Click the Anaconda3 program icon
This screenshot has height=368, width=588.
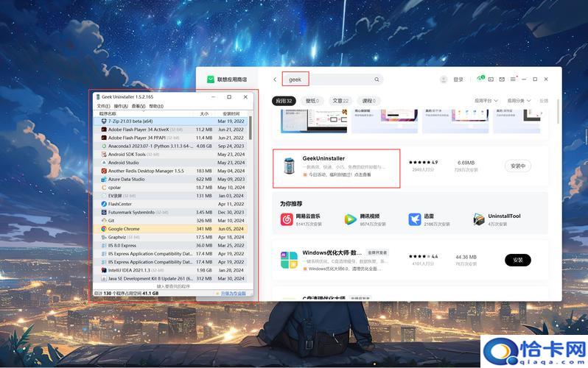(x=104, y=146)
